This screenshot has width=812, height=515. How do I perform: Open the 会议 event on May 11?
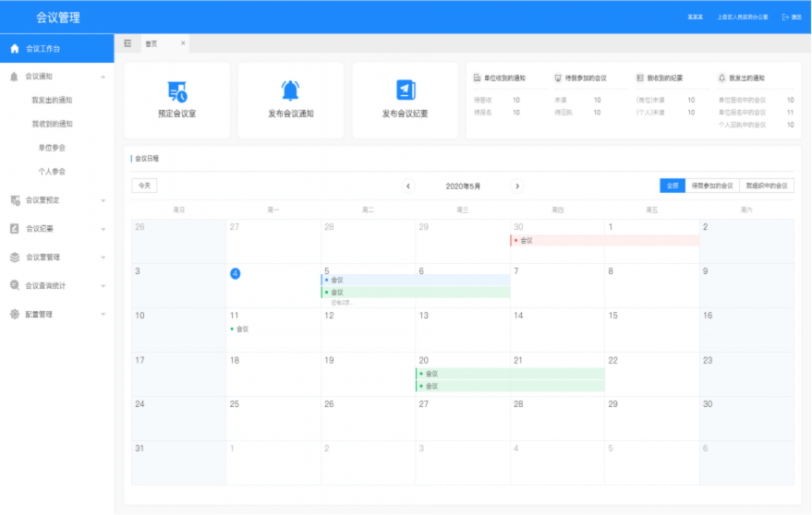coord(242,329)
